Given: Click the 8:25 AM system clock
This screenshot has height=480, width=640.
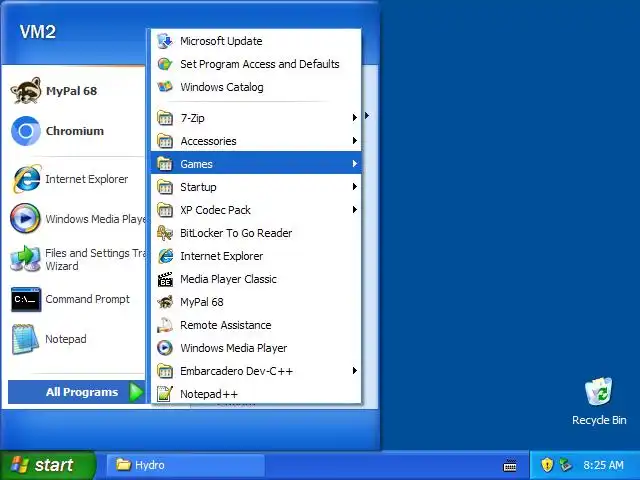Looking at the screenshot, I should [603, 465].
